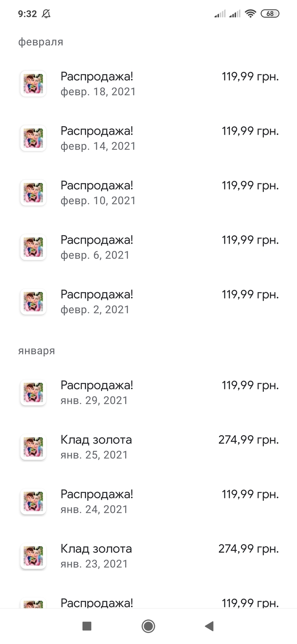Tap the app icon for Feb 6 purchase
Viewport: 297px width, 644px height.
[x=33, y=247]
